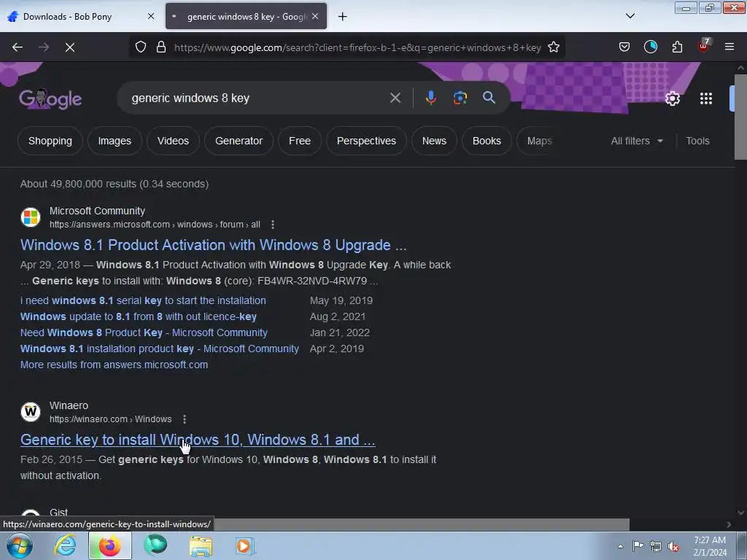
Task: Click into the Google search text field
Action: (258, 98)
